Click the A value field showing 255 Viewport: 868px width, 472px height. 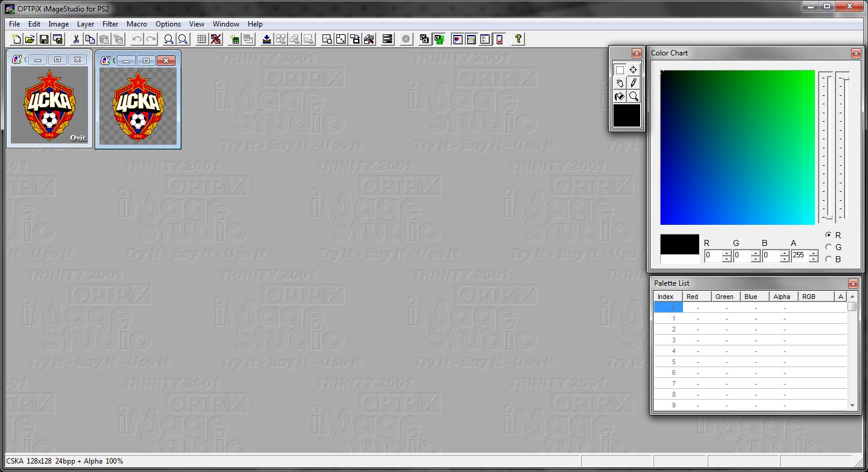tap(800, 256)
